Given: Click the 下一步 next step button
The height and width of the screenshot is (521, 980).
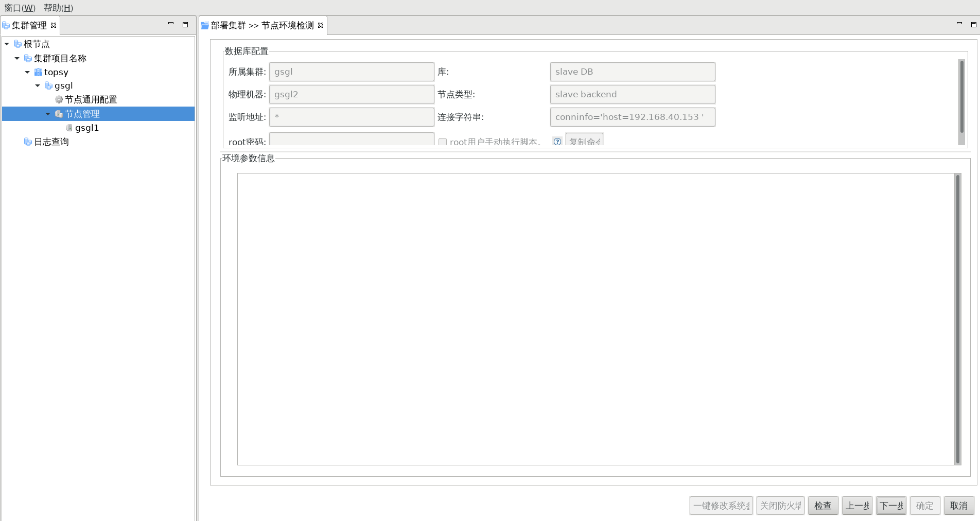Looking at the screenshot, I should 891,506.
